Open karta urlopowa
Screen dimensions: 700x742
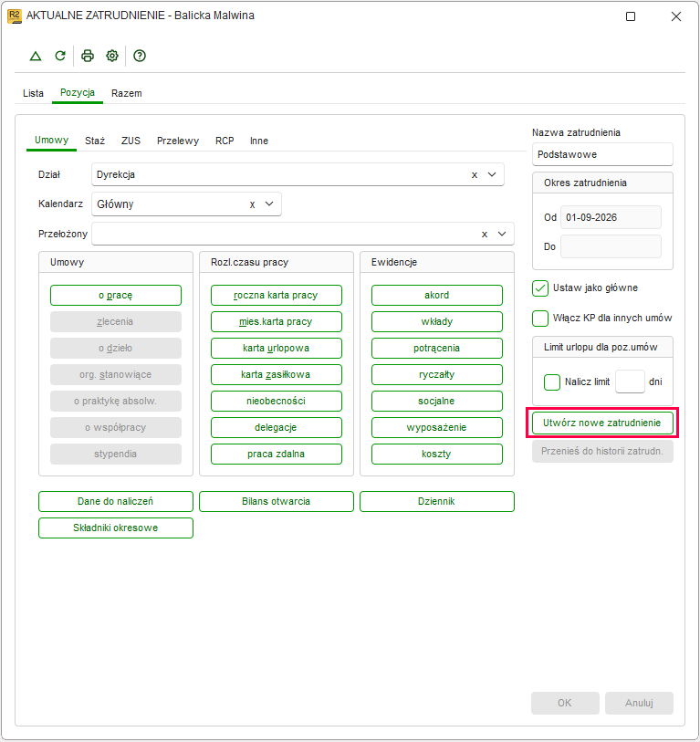(276, 349)
